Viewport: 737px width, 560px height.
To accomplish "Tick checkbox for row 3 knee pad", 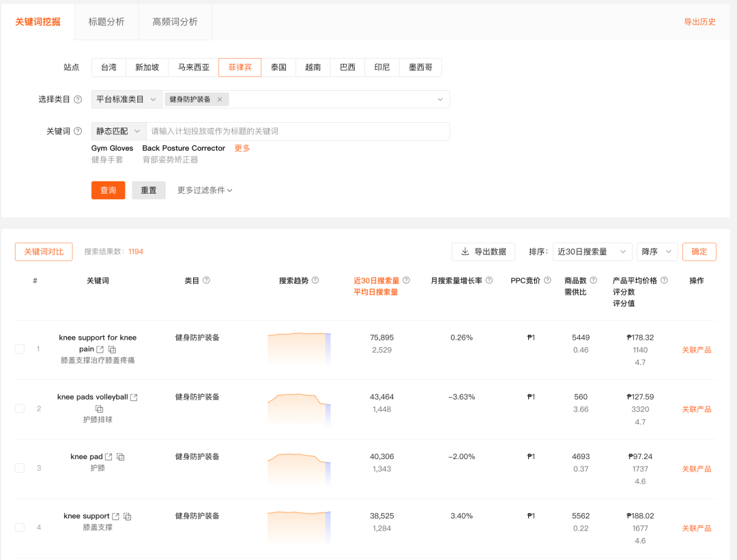I will pos(20,468).
